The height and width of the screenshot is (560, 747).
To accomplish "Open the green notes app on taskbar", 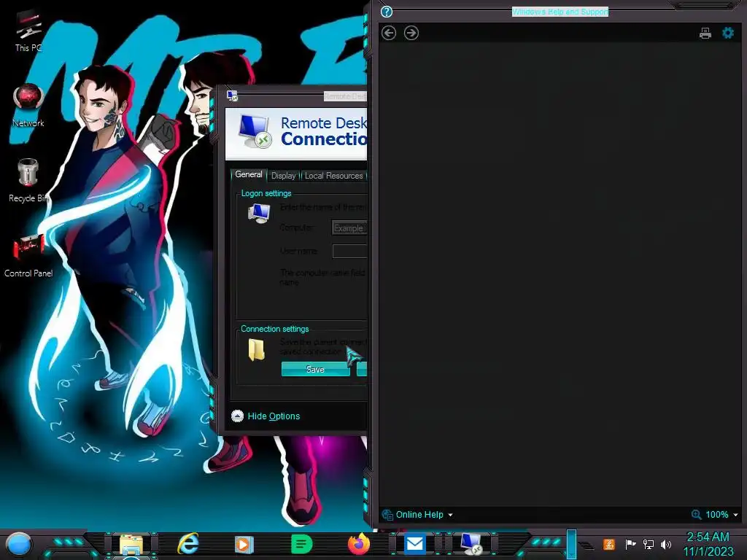I will [x=301, y=544].
